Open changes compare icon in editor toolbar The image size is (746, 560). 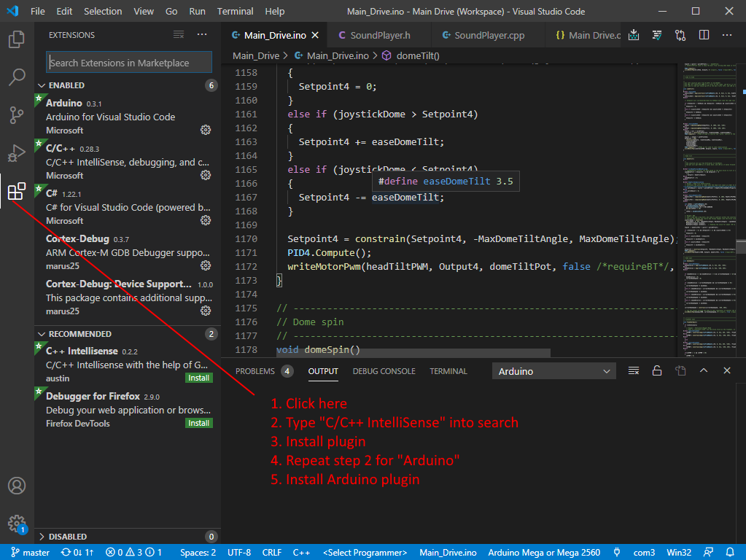point(680,35)
